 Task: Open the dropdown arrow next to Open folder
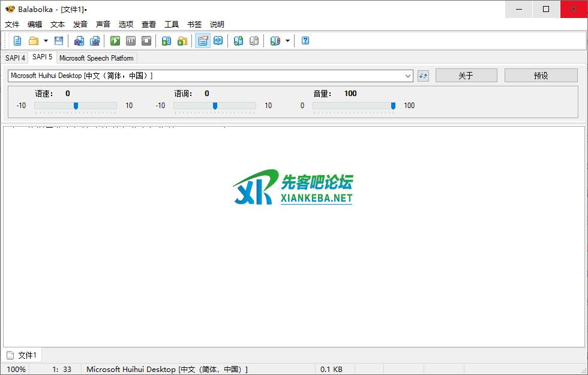[x=46, y=41]
